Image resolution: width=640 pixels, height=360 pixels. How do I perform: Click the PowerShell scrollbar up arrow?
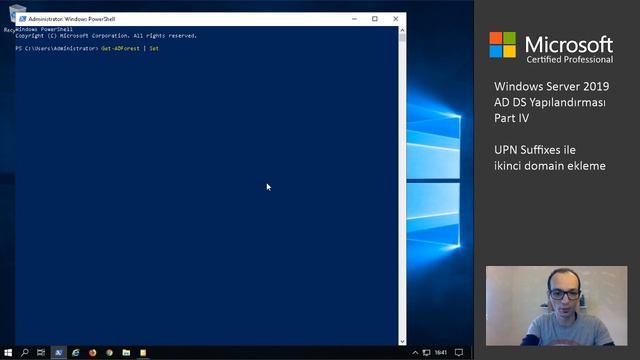[402, 30]
